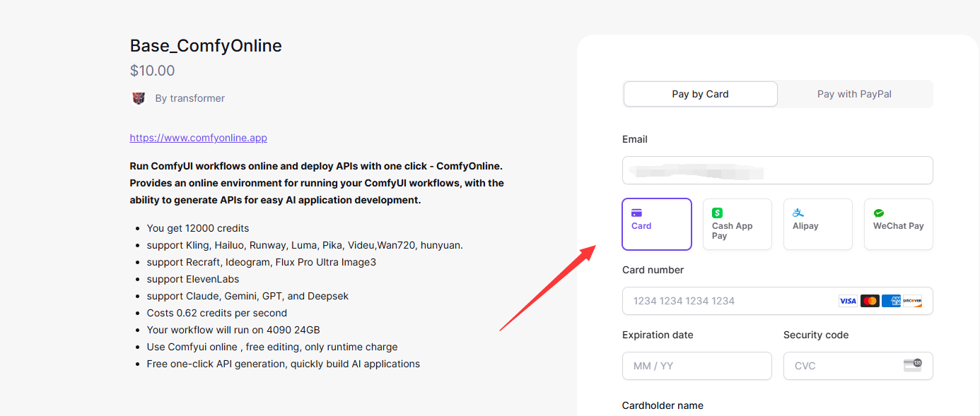Image resolution: width=980 pixels, height=416 pixels.
Task: Click the Card number field
Action: [777, 301]
